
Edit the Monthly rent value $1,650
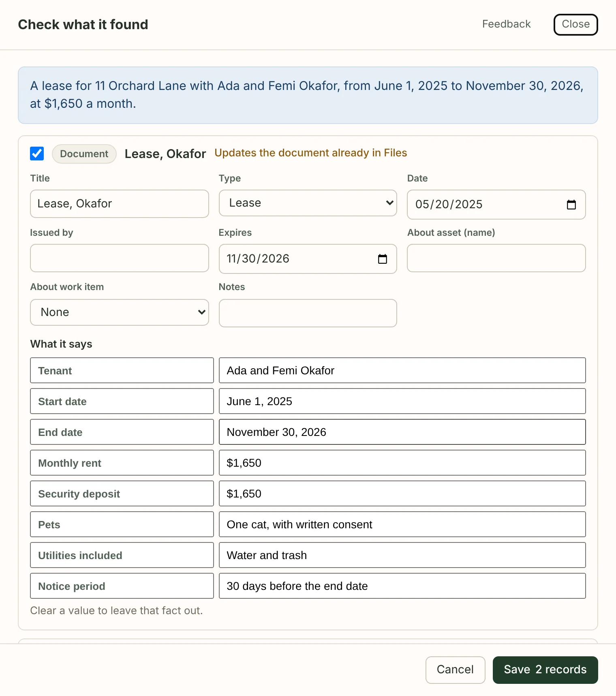pyautogui.click(x=402, y=463)
